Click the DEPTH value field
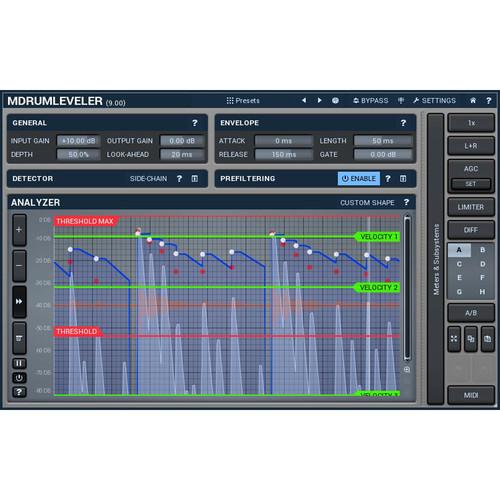This screenshot has width=500, height=500. click(x=79, y=155)
